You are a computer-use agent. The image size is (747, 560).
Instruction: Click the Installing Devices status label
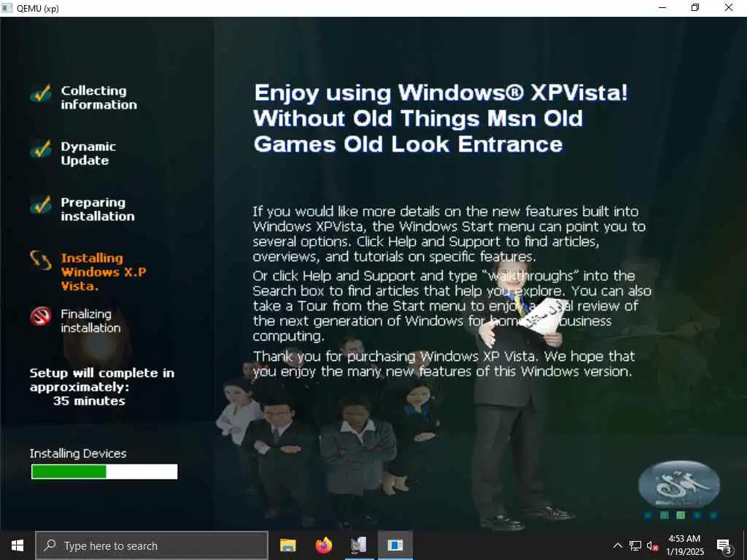[78, 454]
